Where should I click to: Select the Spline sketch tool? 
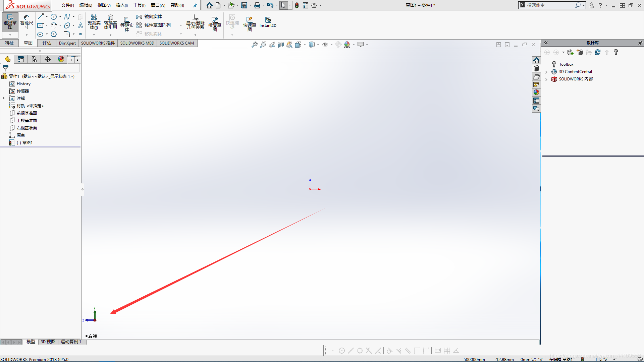click(x=67, y=17)
